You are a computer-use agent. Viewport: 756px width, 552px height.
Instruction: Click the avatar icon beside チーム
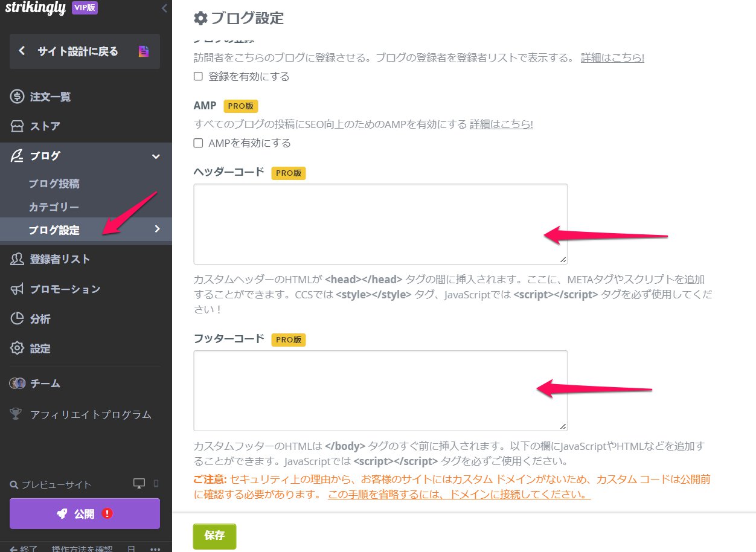(x=17, y=384)
